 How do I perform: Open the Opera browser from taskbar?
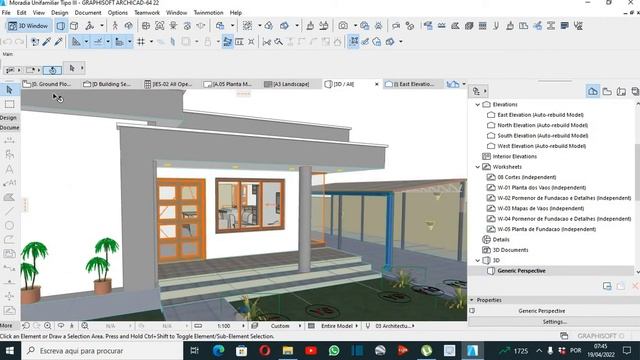(264, 351)
